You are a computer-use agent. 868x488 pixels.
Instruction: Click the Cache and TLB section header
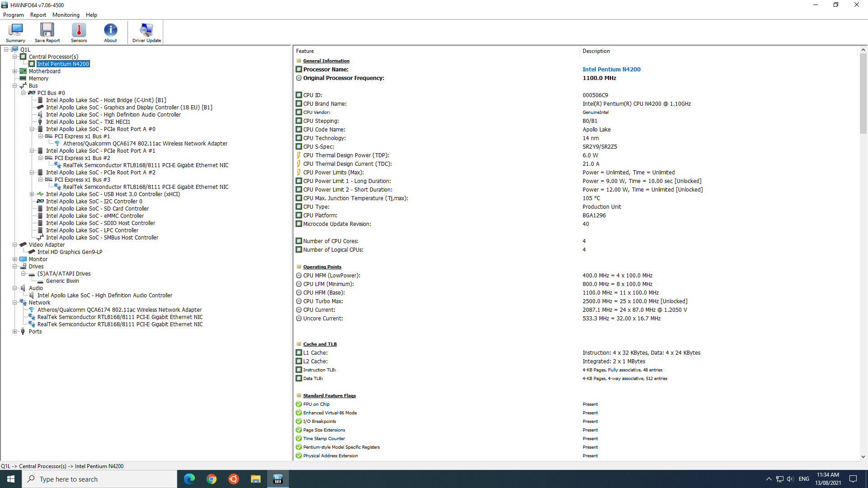tap(320, 344)
